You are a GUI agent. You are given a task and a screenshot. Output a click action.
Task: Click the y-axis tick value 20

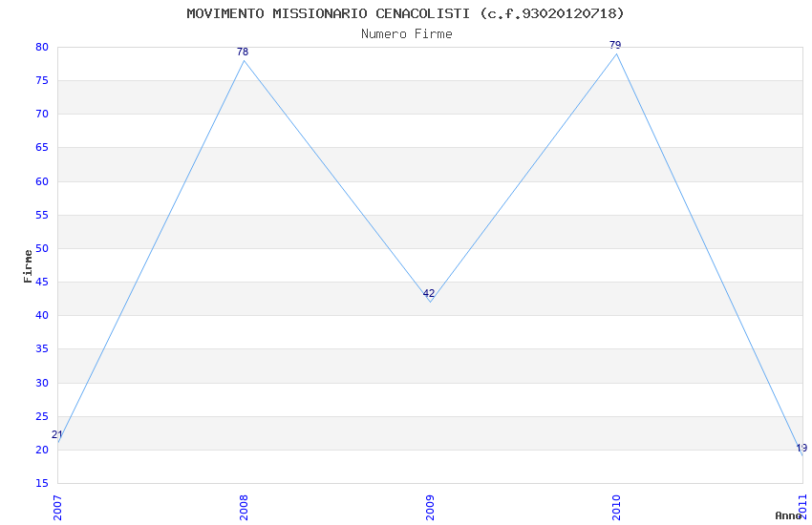click(x=42, y=450)
